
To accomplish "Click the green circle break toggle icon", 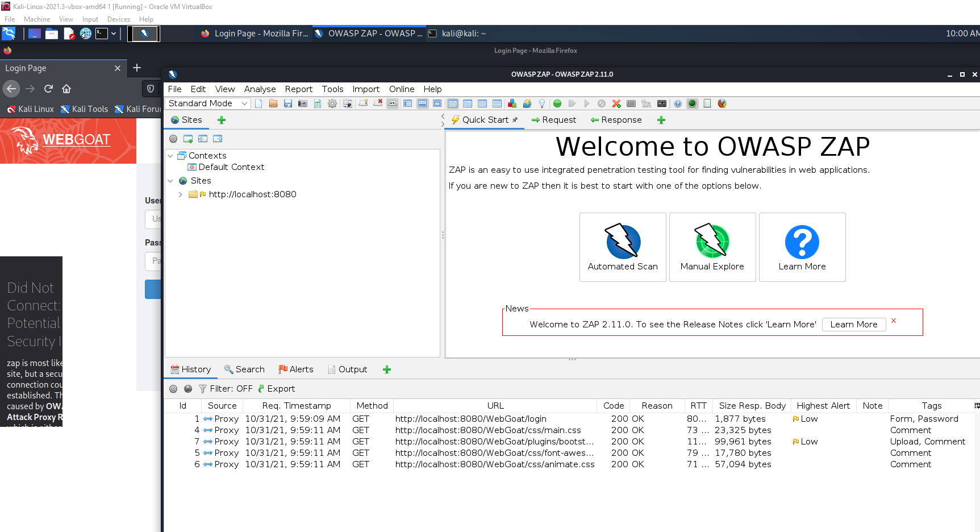I will [557, 103].
